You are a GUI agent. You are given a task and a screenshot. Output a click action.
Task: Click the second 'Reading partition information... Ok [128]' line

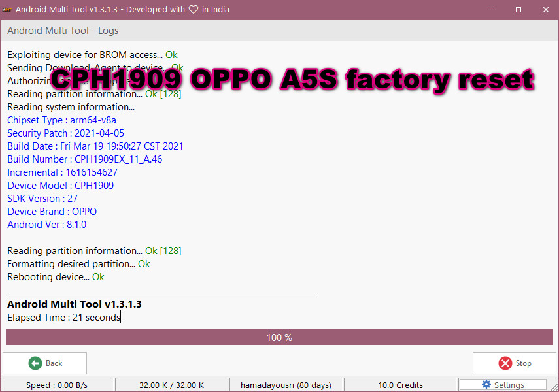(94, 251)
